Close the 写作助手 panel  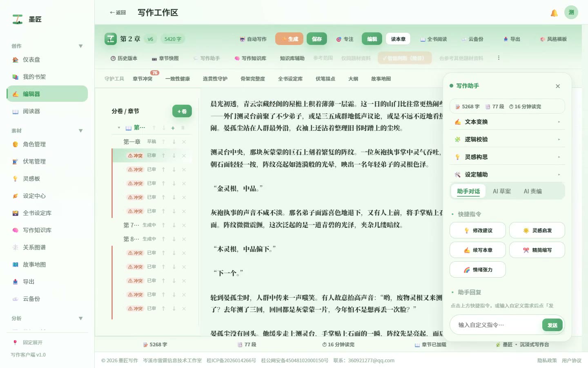coord(558,86)
